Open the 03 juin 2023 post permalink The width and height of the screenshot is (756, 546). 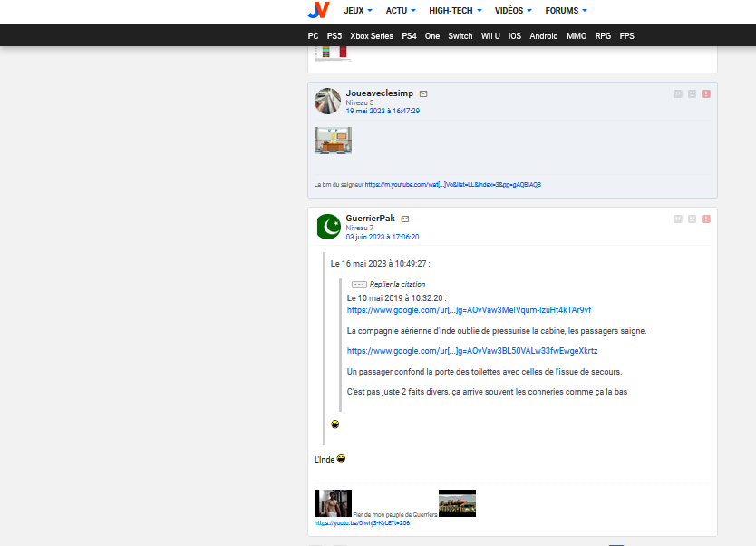383,237
